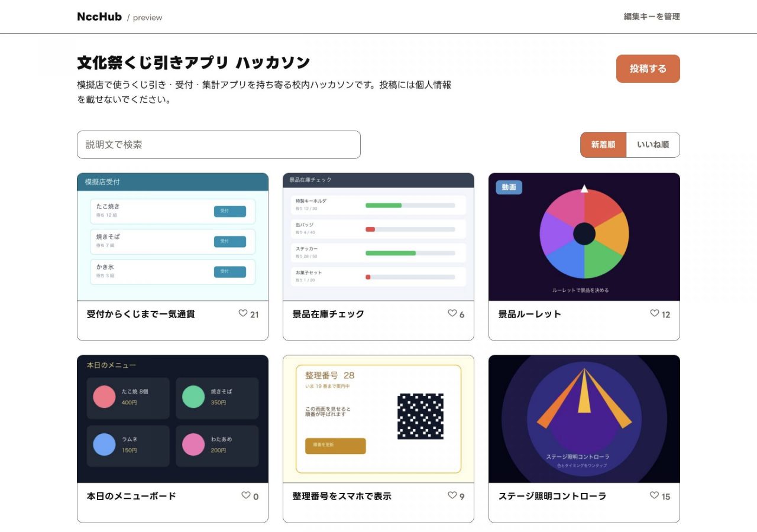Click the NccHub logo in the header

pyautogui.click(x=99, y=17)
